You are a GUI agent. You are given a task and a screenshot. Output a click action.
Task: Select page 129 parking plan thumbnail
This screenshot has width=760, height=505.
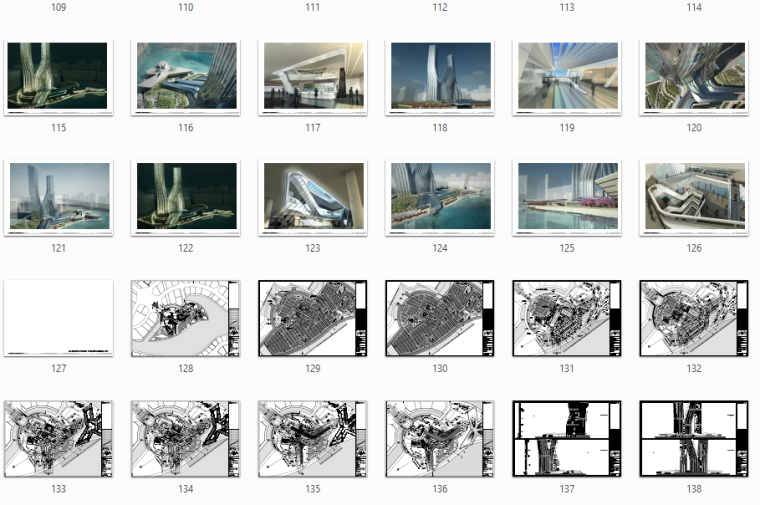pyautogui.click(x=313, y=318)
